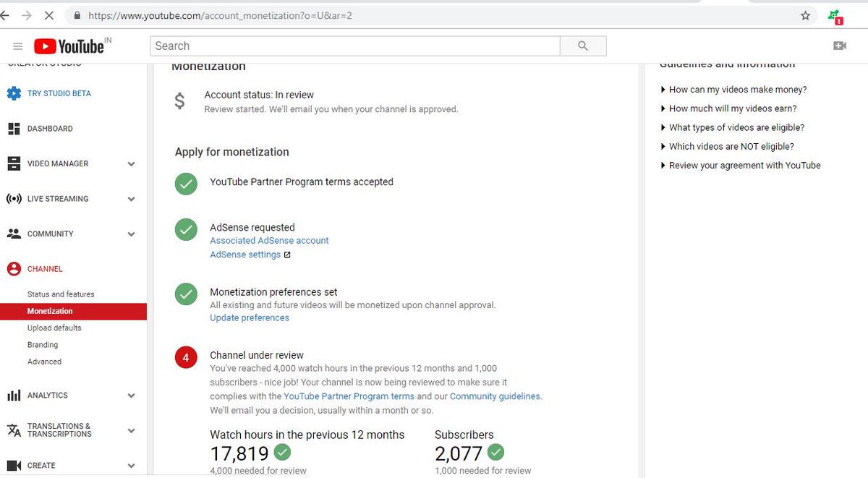868x478 pixels.
Task: Click in the YouTube search field
Action: pos(355,46)
